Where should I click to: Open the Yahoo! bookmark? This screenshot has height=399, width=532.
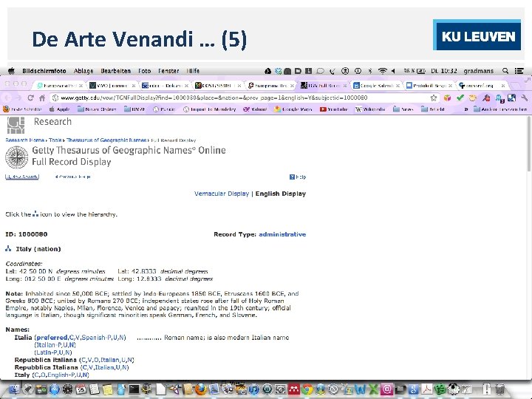pyautogui.click(x=254, y=109)
